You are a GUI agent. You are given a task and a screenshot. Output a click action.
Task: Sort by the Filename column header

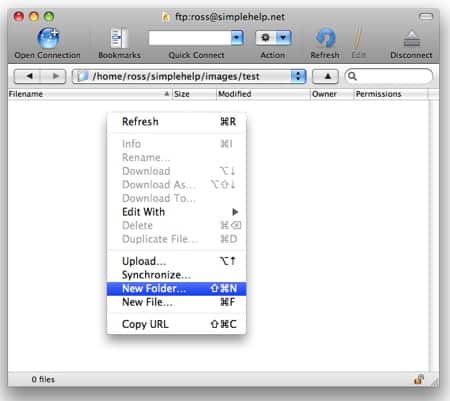[x=89, y=94]
